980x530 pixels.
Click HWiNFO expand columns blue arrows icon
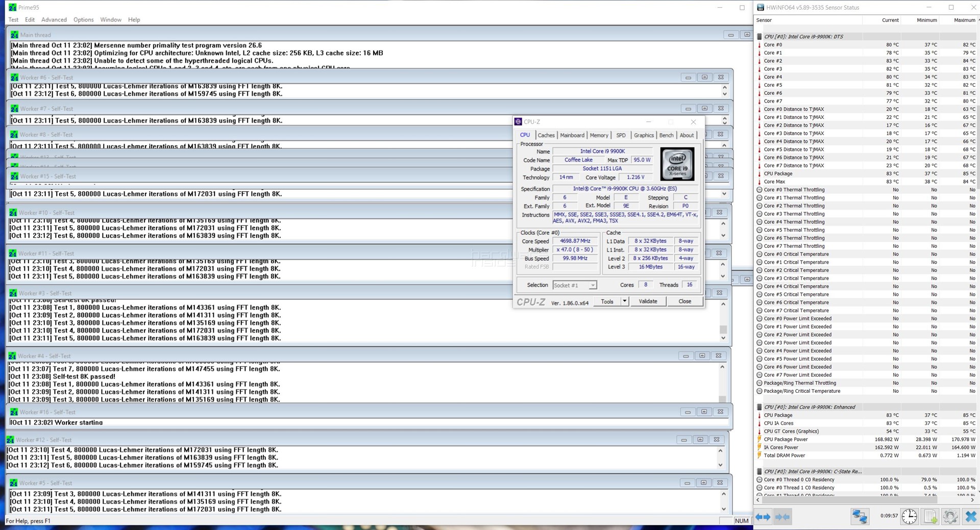pos(763,517)
